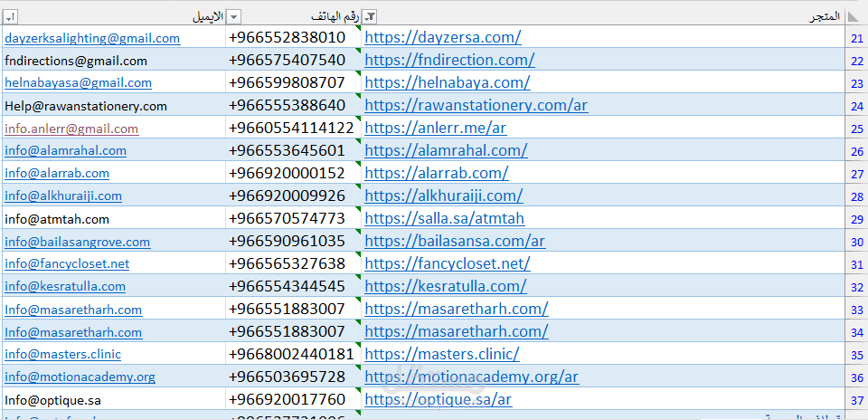Screen dimensions: 868x420
Task: Open the https://alarrab.com/ link
Action: tap(437, 174)
